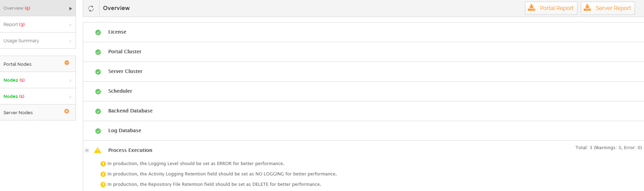Open the Usage Summary sidebar item
Image resolution: width=644 pixels, height=191 pixels.
pos(21,41)
